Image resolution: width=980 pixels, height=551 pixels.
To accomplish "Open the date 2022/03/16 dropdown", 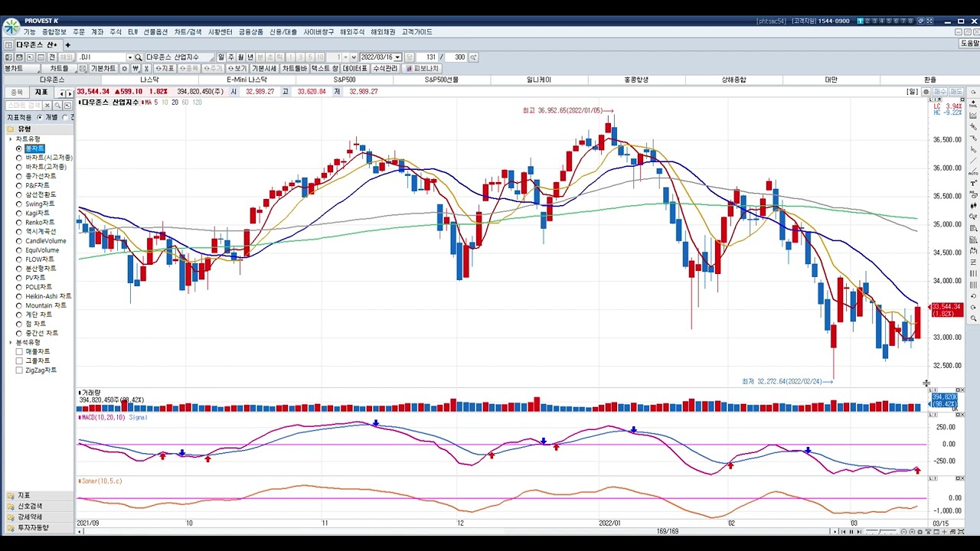I will click(x=397, y=57).
